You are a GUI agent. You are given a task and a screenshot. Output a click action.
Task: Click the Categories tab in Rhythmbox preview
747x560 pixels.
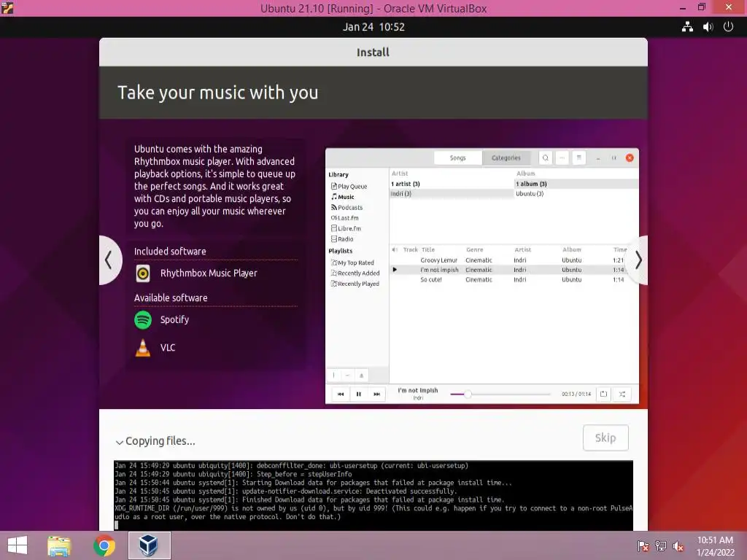(506, 157)
